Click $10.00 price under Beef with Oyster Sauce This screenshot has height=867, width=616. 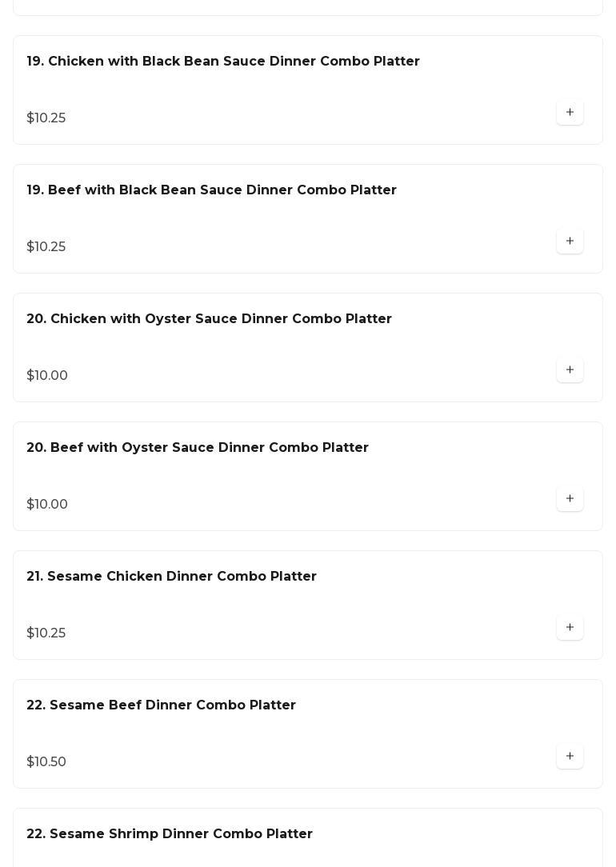(x=47, y=505)
